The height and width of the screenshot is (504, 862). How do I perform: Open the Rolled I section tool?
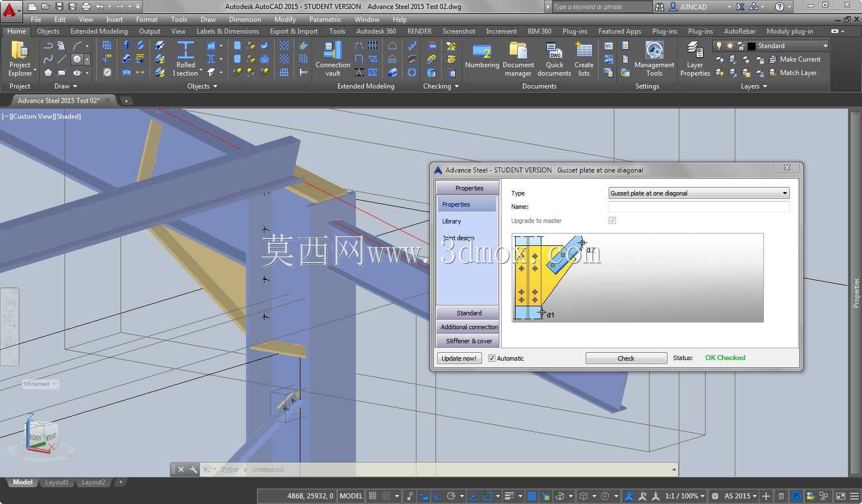(x=185, y=59)
